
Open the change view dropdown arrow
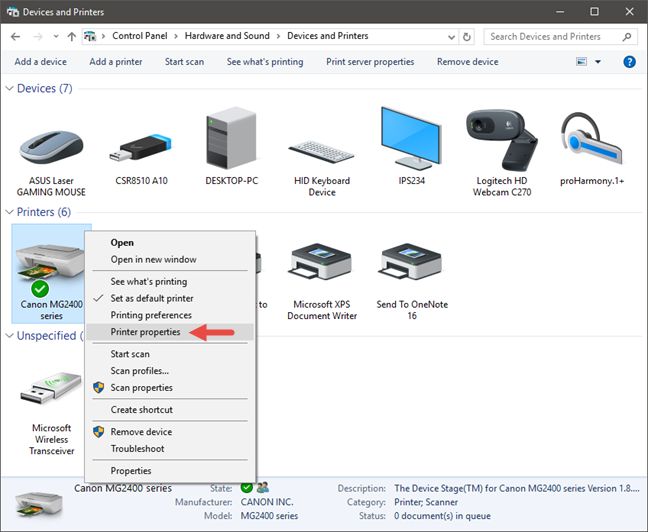[598, 62]
